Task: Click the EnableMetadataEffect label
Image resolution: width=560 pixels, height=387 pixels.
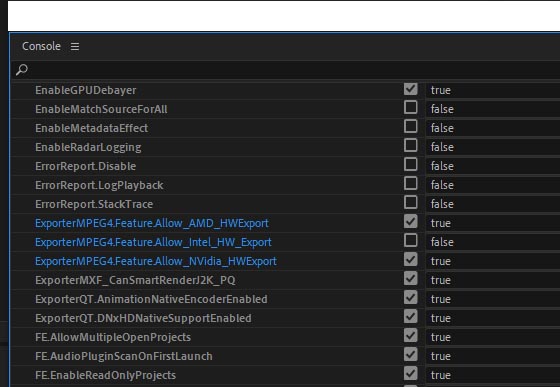Action: pos(91,128)
